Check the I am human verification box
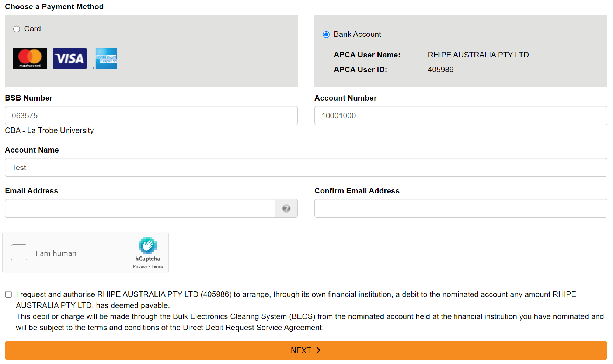The image size is (613, 364). 19,252
